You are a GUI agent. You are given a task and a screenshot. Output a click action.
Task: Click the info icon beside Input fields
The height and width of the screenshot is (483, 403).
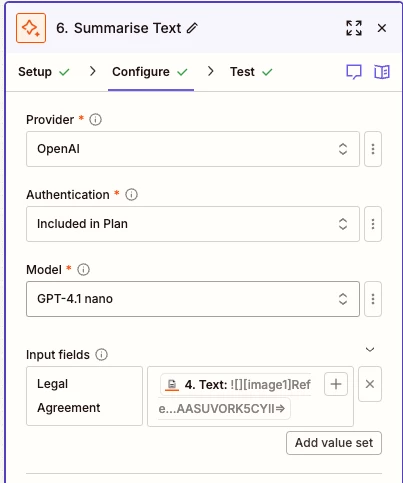(x=102, y=354)
